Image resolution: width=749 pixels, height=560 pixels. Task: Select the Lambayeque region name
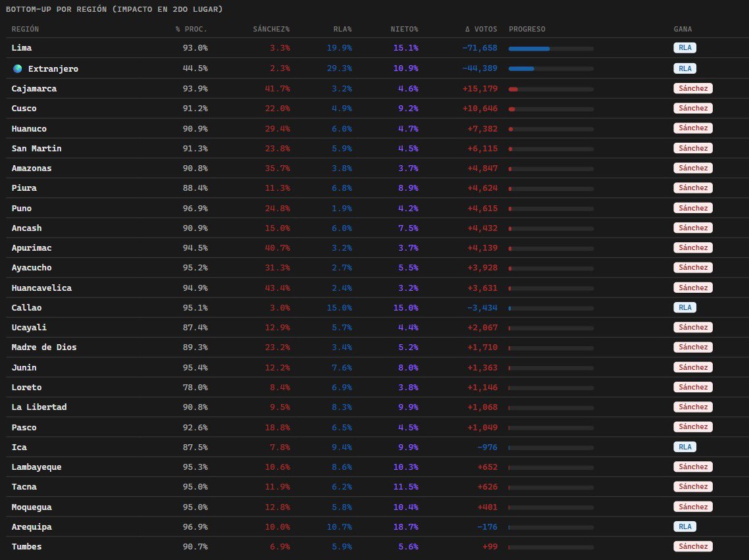36,467
